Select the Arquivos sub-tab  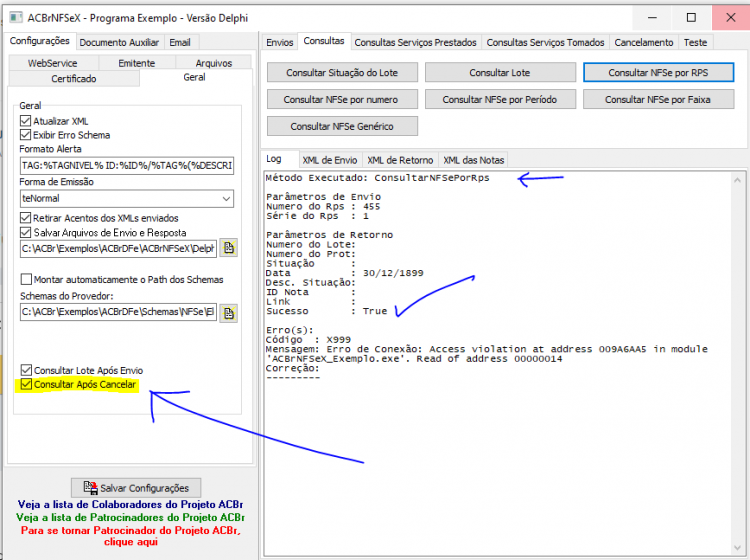click(214, 63)
